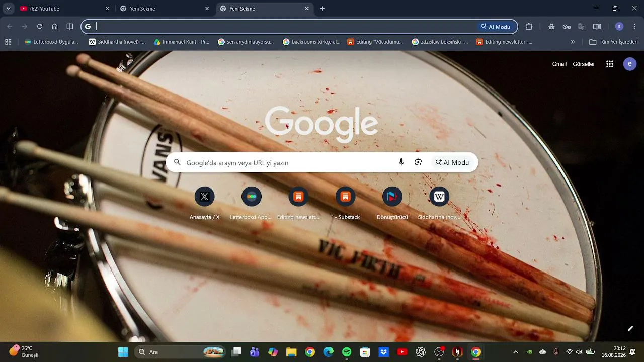Screen dimensions: 644x362
Task: Open the zdzisław beksiński bookmark
Action: 440,42
